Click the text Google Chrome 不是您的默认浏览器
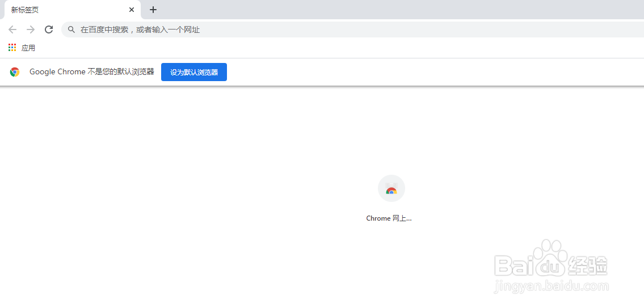This screenshot has height=308, width=644. pyautogui.click(x=91, y=72)
